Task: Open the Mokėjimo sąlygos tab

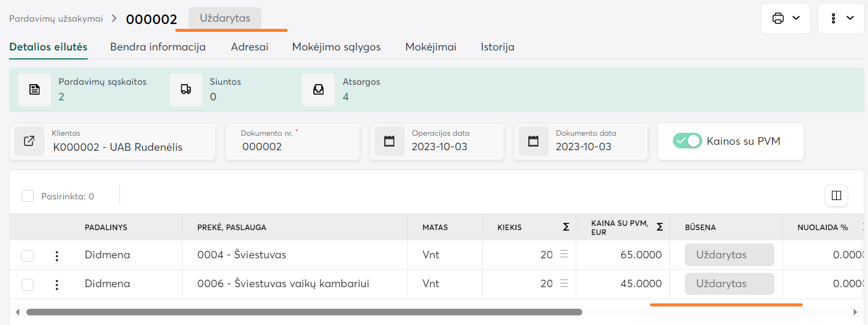Action: (336, 47)
